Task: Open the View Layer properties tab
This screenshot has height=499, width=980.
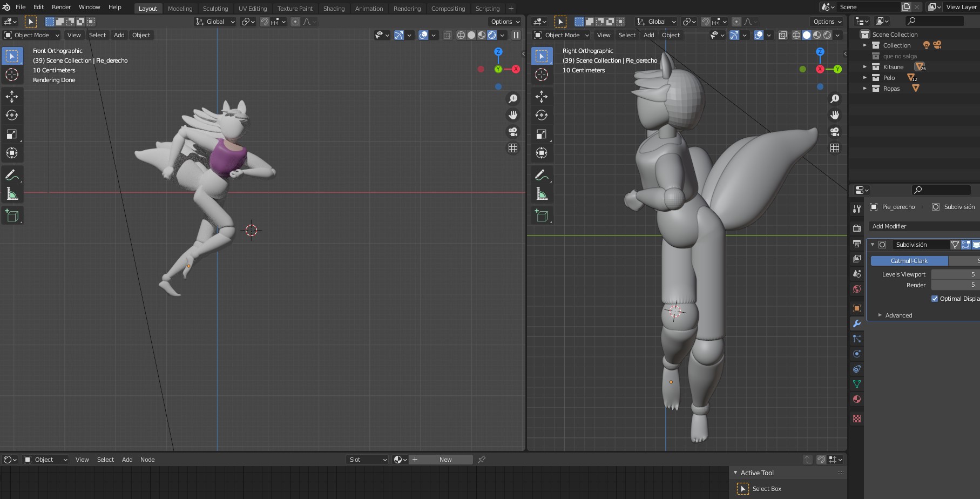Action: pos(857,259)
